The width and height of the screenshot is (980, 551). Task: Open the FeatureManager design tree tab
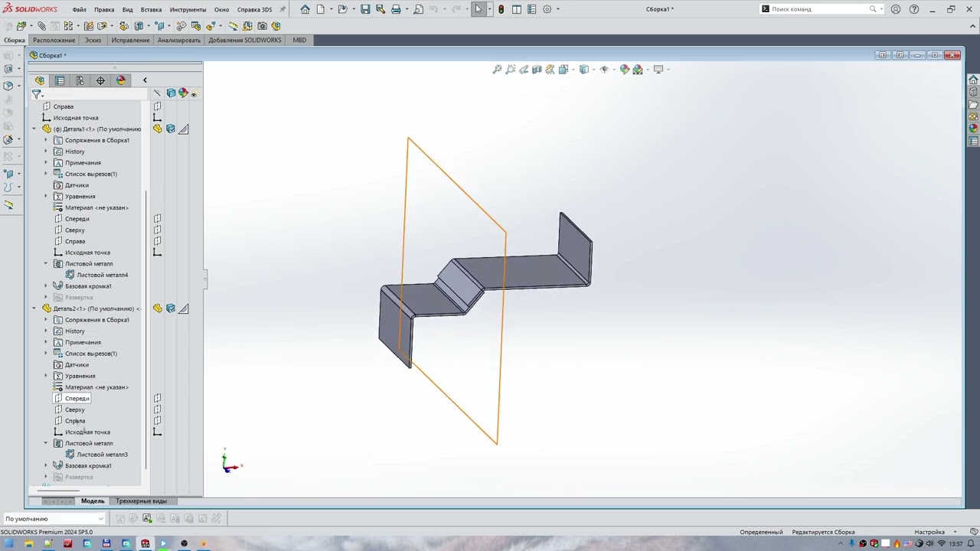pos(39,80)
